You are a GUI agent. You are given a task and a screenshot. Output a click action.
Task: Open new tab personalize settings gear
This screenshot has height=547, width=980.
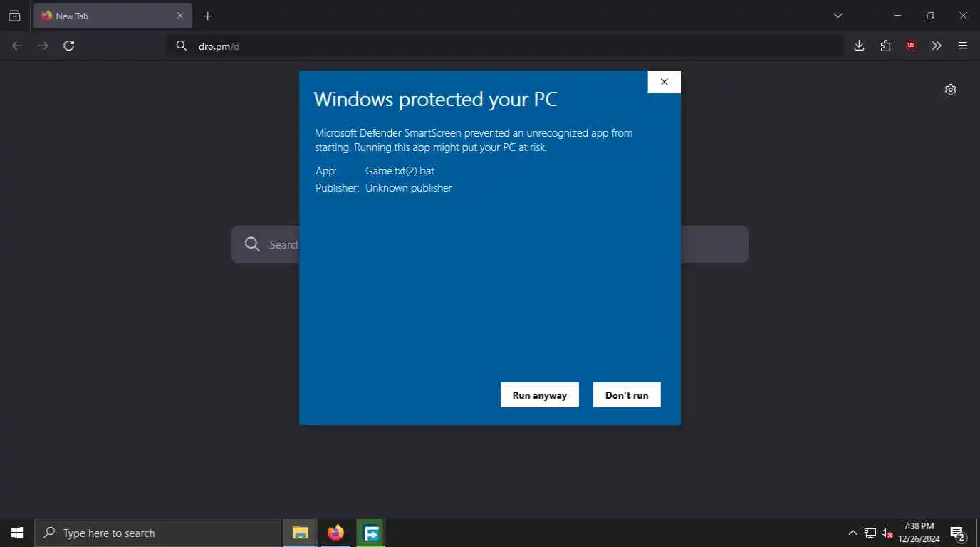(951, 90)
